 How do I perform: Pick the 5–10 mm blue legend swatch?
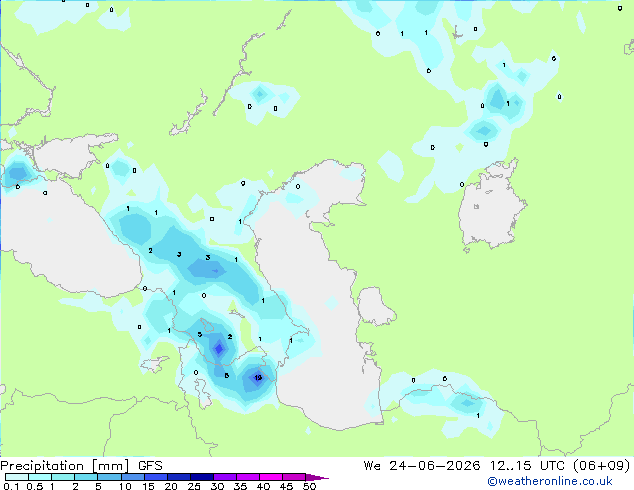(x=109, y=477)
